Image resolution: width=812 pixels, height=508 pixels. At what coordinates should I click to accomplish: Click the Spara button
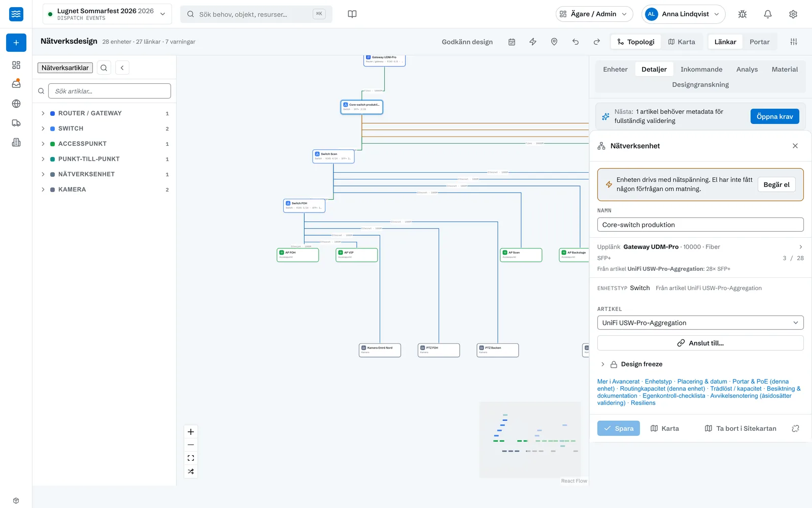click(619, 428)
